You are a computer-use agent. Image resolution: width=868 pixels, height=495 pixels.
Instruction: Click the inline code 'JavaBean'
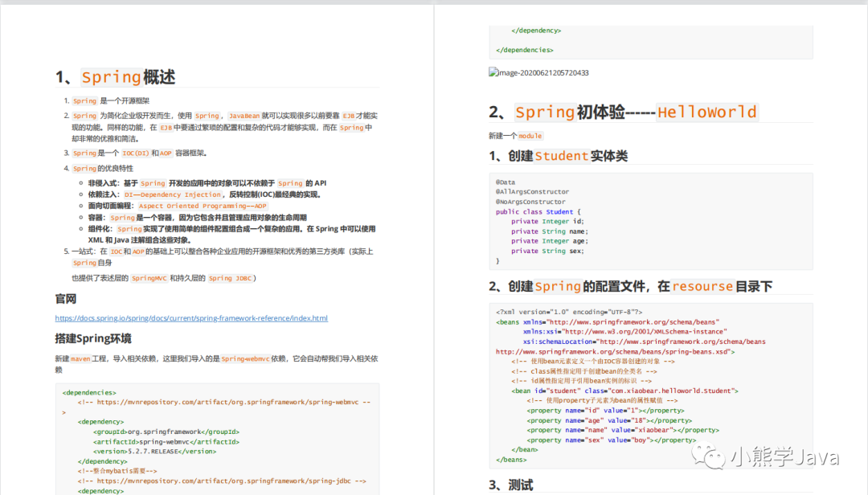coord(244,116)
